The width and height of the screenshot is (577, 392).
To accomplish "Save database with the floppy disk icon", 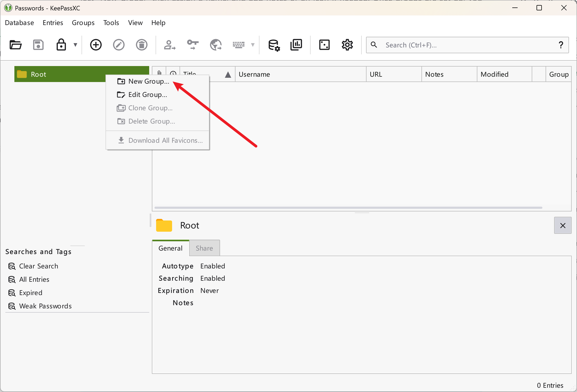I will pyautogui.click(x=38, y=45).
